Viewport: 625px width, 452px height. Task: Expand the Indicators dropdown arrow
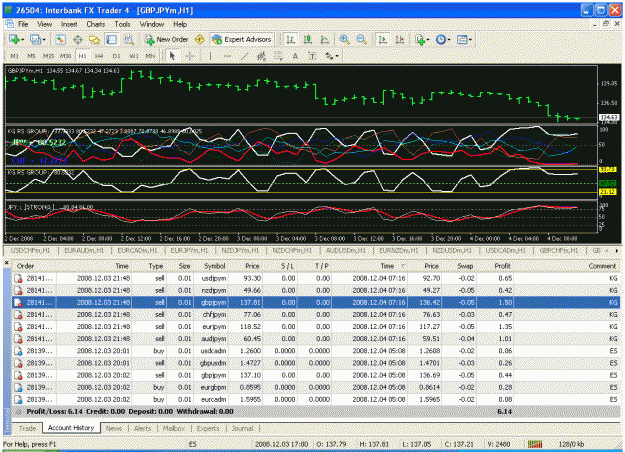[x=428, y=39]
